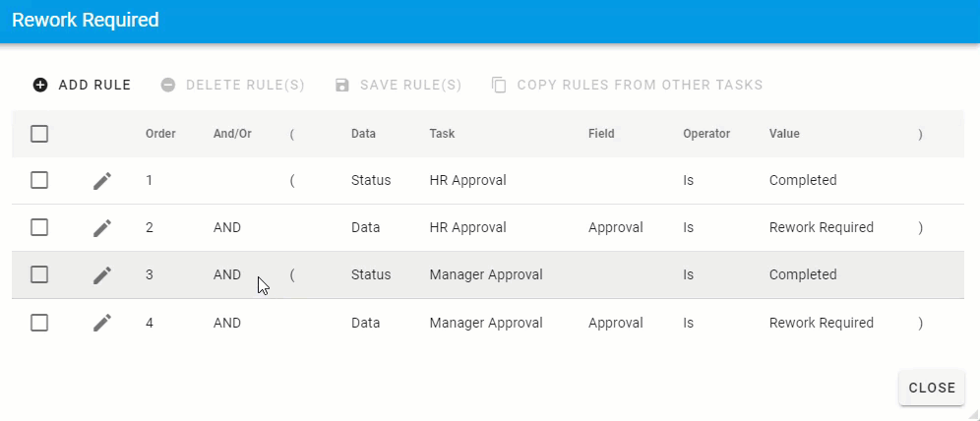980x421 pixels.
Task: Check the box for rule 2
Action: (39, 228)
